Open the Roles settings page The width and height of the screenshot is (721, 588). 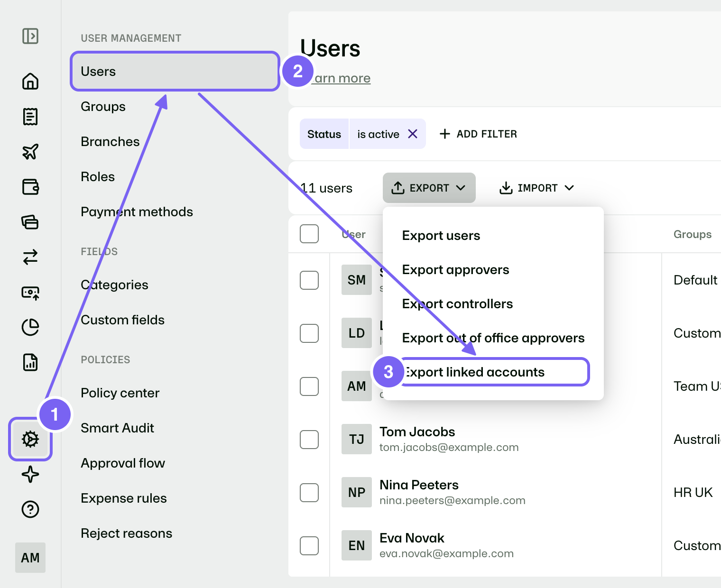point(98,177)
